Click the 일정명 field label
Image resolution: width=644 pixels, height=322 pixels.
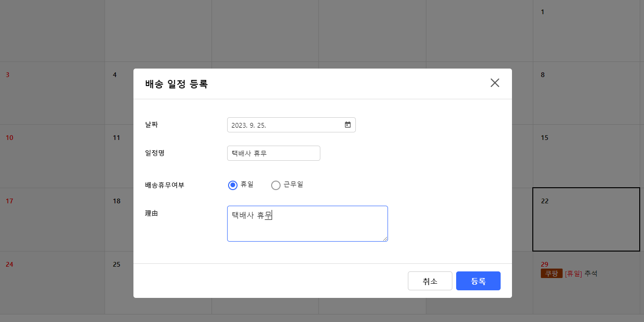point(155,153)
